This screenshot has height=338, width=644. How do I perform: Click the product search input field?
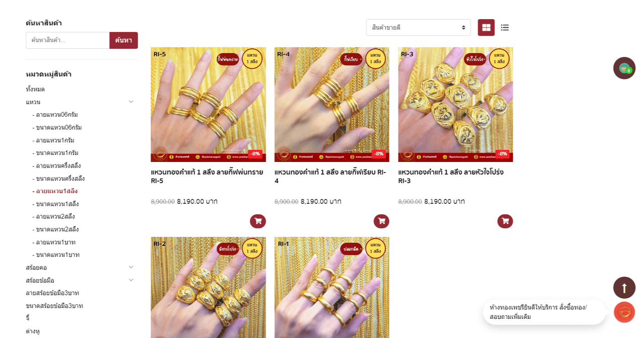[x=68, y=40]
